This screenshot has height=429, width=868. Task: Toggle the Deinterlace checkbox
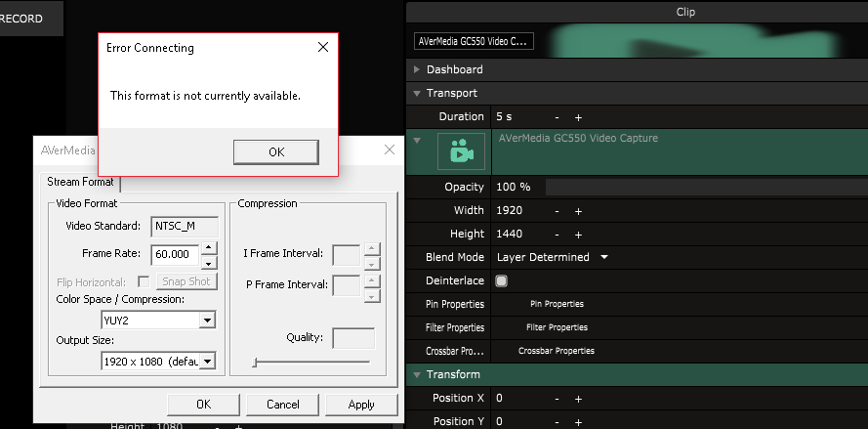(x=502, y=280)
